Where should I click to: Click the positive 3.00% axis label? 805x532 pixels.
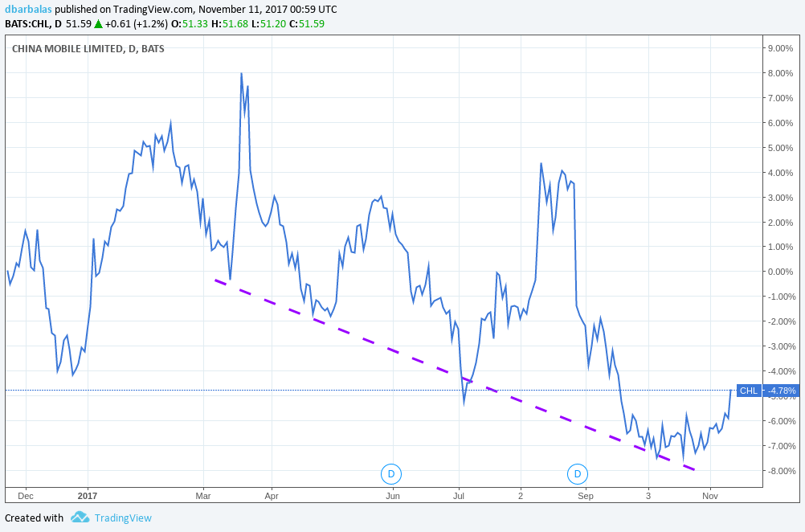coord(780,198)
